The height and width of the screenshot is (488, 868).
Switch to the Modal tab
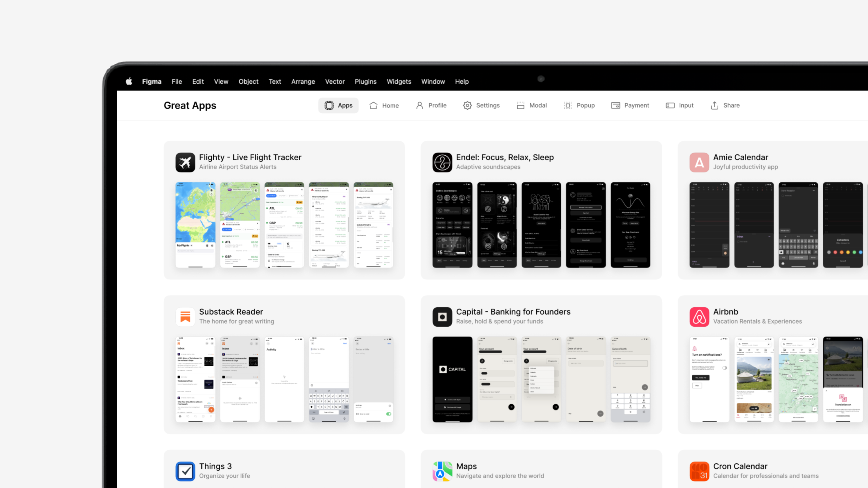pyautogui.click(x=531, y=106)
